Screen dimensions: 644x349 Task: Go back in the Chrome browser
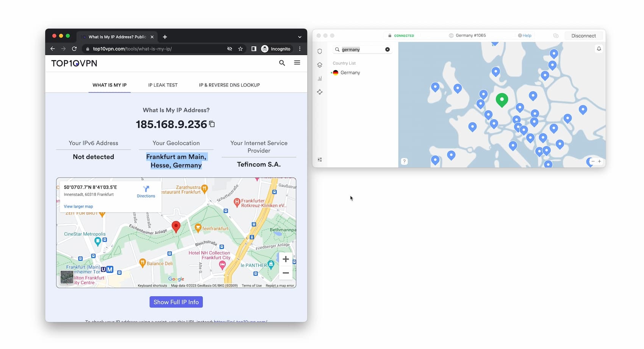pos(53,49)
